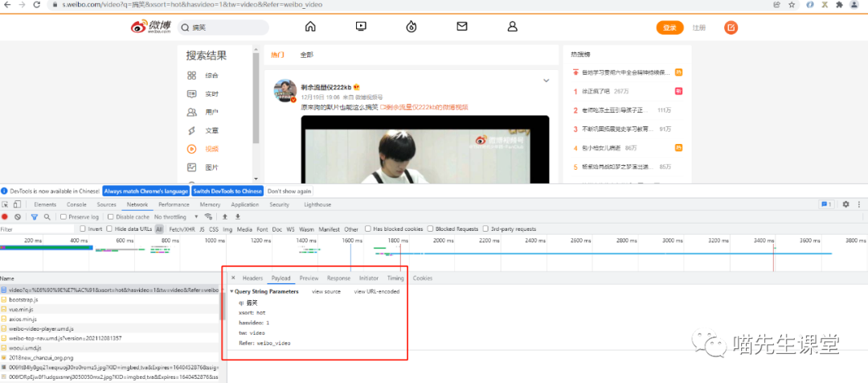The image size is (868, 383).
Task: Toggle DevTools inspect element picker
Action: tap(5, 204)
